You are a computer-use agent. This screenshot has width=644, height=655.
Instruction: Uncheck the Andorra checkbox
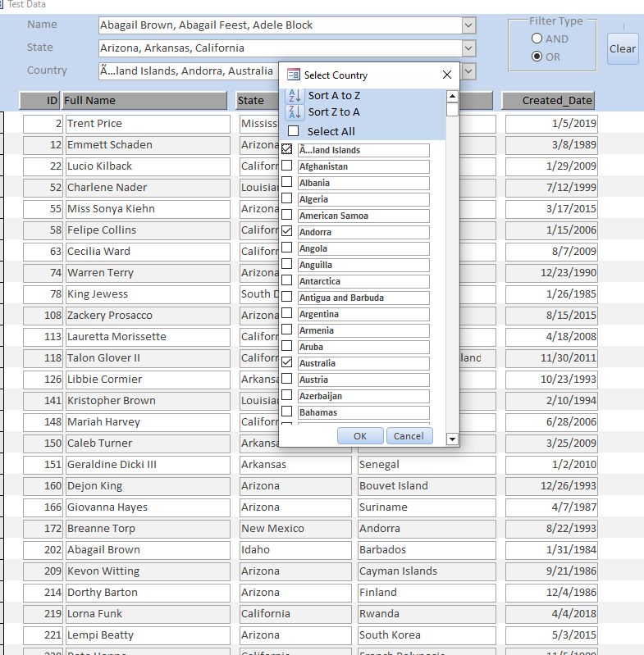point(287,232)
